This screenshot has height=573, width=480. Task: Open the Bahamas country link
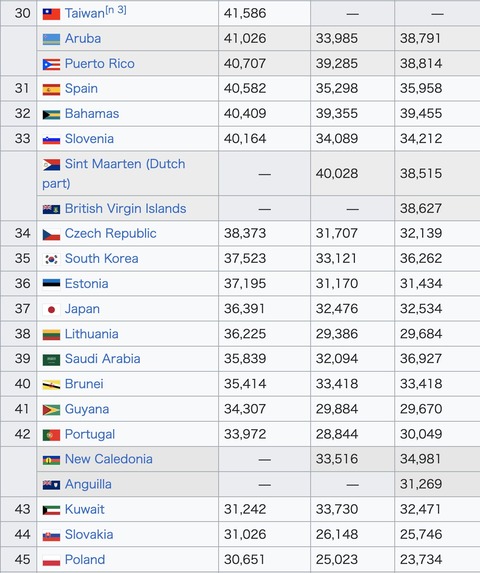click(92, 114)
